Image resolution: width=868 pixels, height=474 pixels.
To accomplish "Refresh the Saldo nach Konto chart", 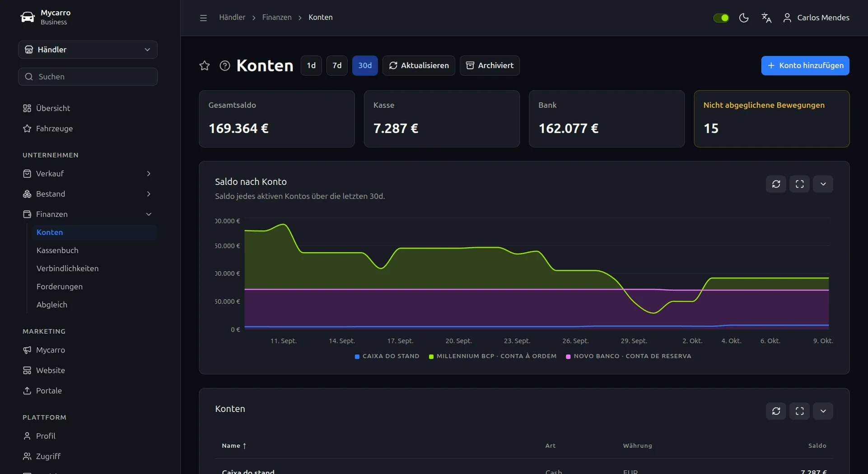I will point(776,184).
